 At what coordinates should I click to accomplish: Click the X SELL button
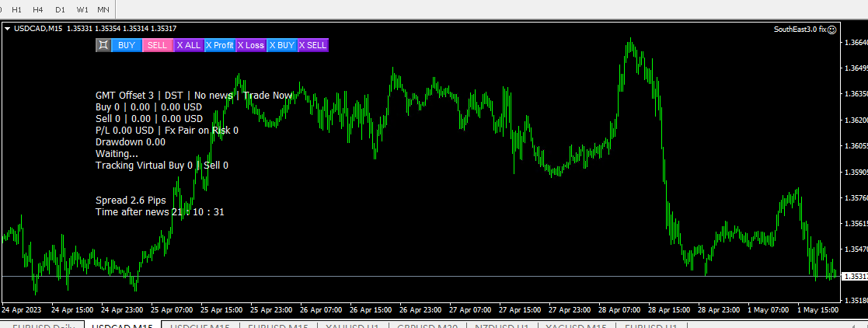[313, 45]
